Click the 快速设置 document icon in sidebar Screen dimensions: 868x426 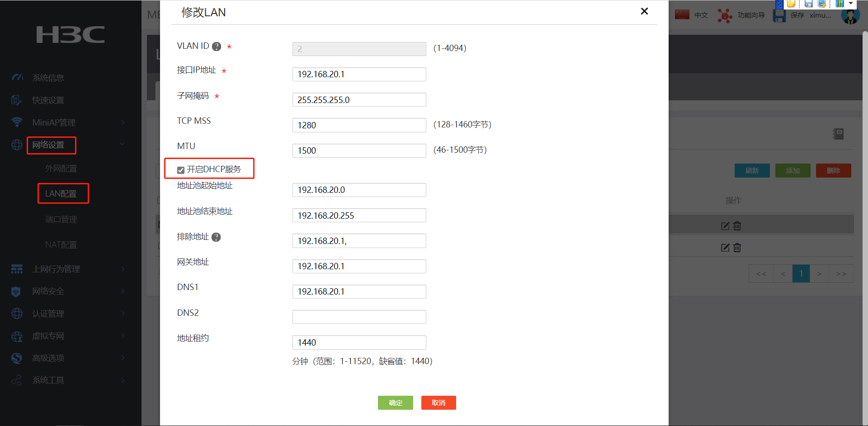pos(17,100)
